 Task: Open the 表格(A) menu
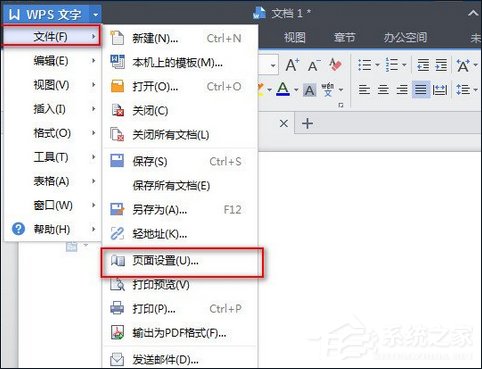(x=51, y=181)
